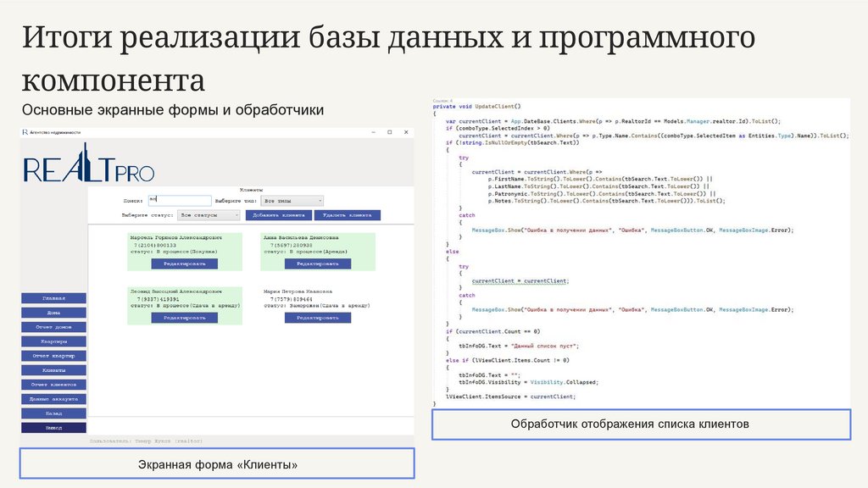Screen dimensions: 868x488
Task: Click the Главная sidebar button
Action: coord(53,298)
